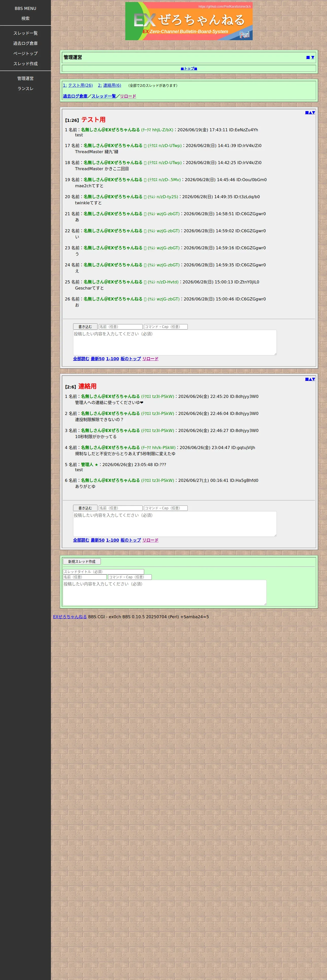Focus the new thread message textarea

[165, 593]
